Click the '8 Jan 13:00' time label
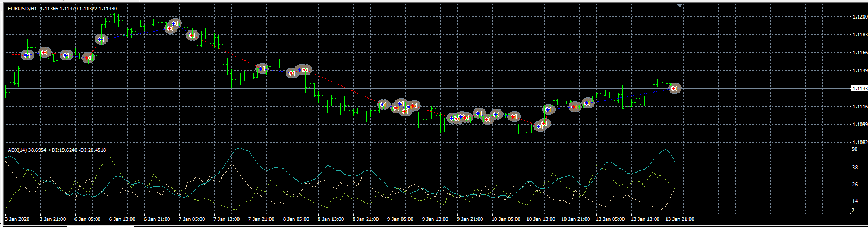This screenshot has height=227, width=868. tap(331, 219)
